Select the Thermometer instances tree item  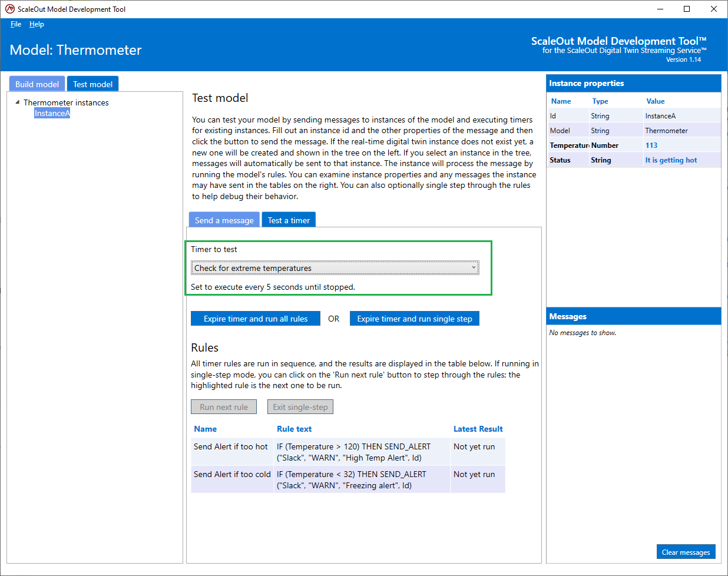point(66,102)
